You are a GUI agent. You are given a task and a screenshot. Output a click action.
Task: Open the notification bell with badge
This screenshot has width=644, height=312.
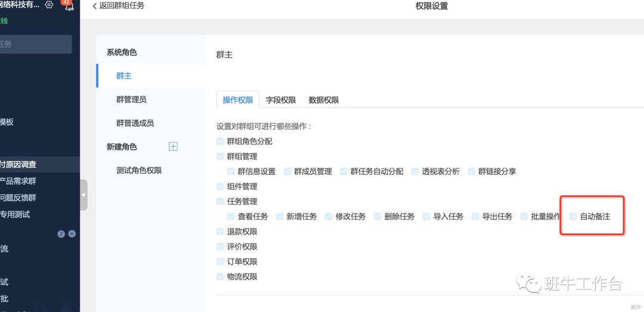[x=69, y=6]
